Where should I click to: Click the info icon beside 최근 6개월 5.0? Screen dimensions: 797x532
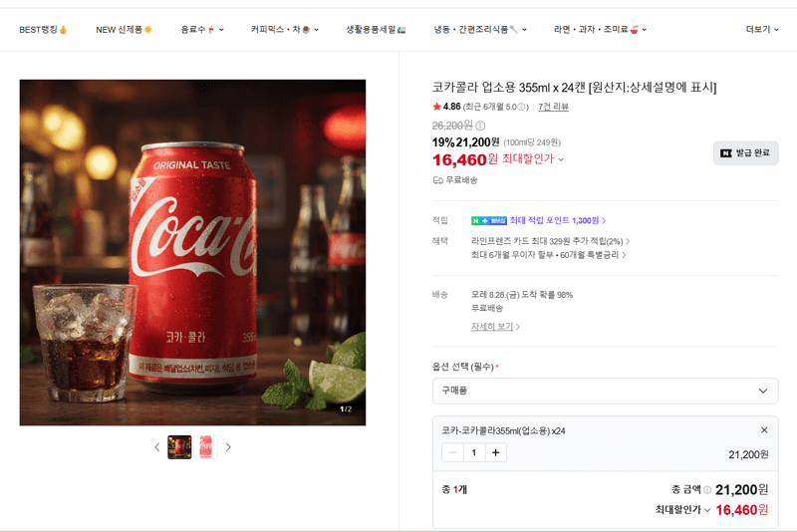click(x=521, y=107)
